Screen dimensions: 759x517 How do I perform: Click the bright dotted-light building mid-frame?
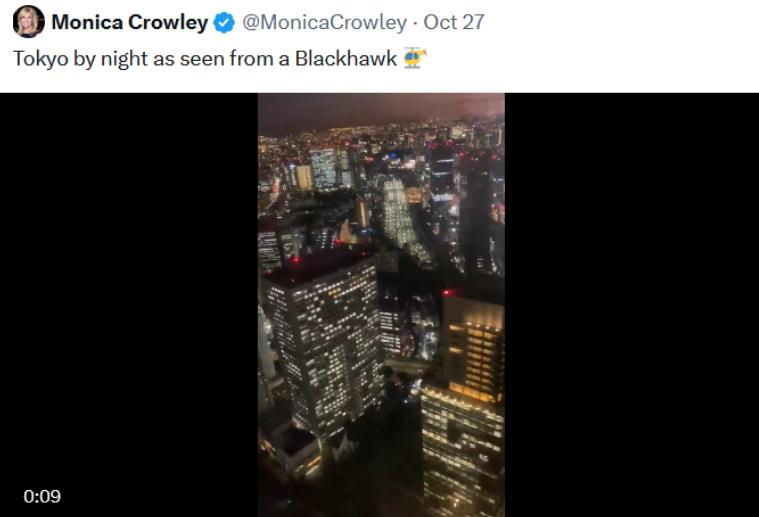[x=400, y=213]
